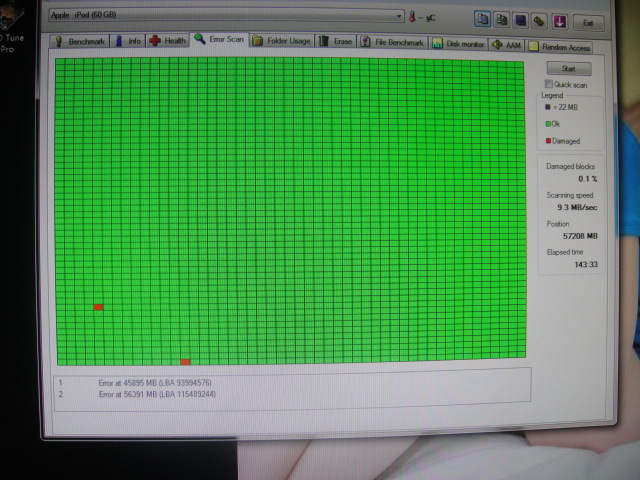Click the Exit button
This screenshot has width=640, height=480.
(x=589, y=22)
